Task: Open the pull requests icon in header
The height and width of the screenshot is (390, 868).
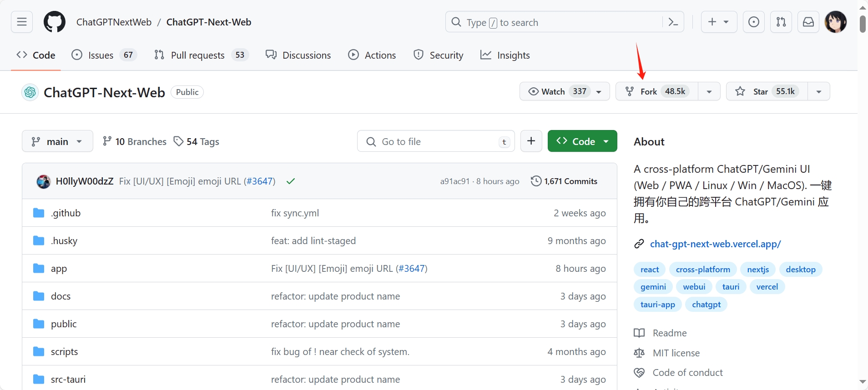Action: coord(781,22)
